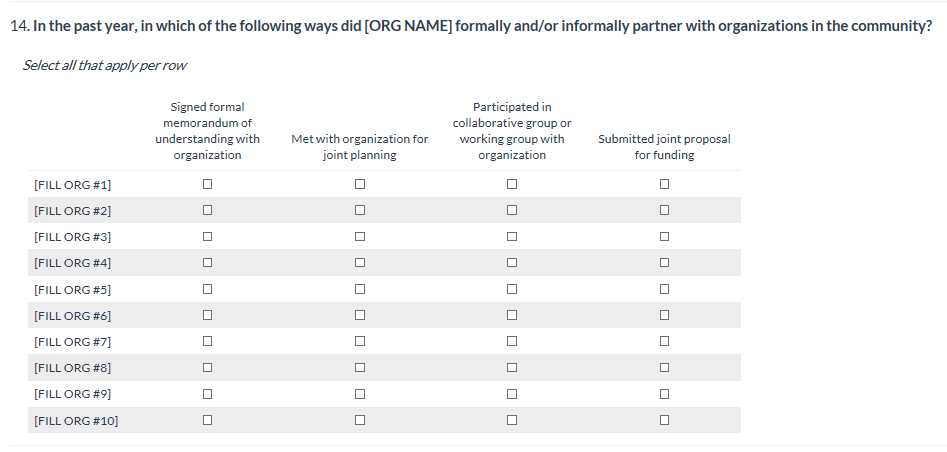Check Signed memorandum box for ORG #10
947x452 pixels.
click(207, 421)
